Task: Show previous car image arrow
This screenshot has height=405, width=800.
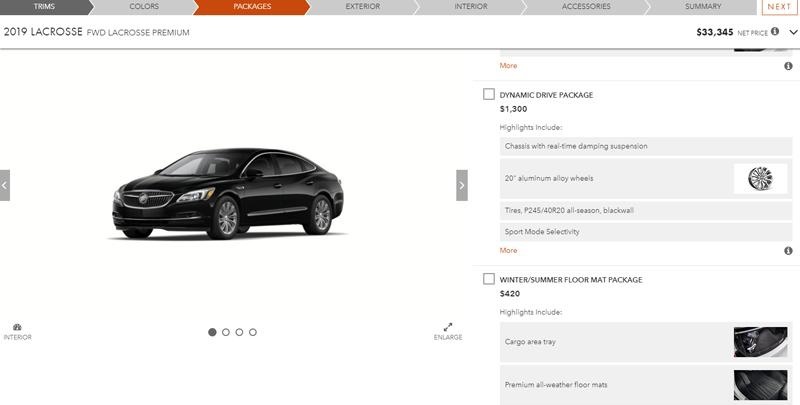Action: [x=5, y=185]
